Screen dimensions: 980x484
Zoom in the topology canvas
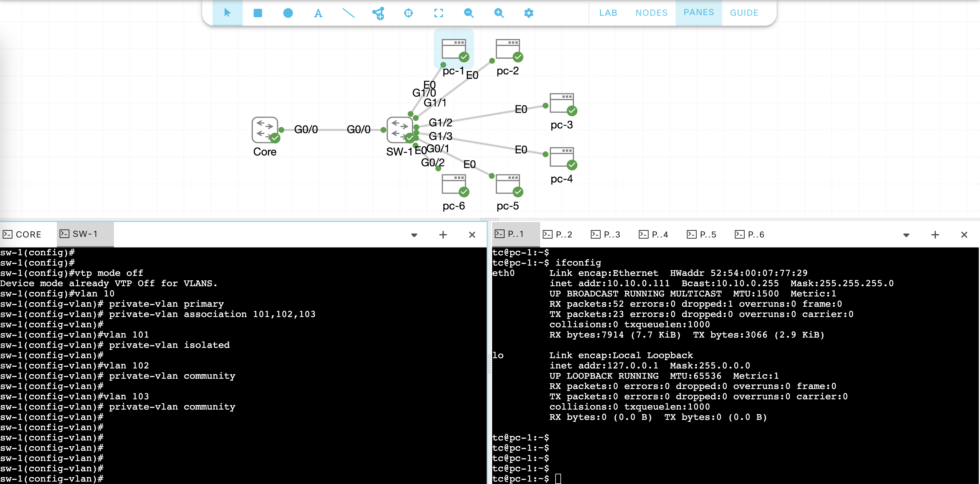[499, 13]
